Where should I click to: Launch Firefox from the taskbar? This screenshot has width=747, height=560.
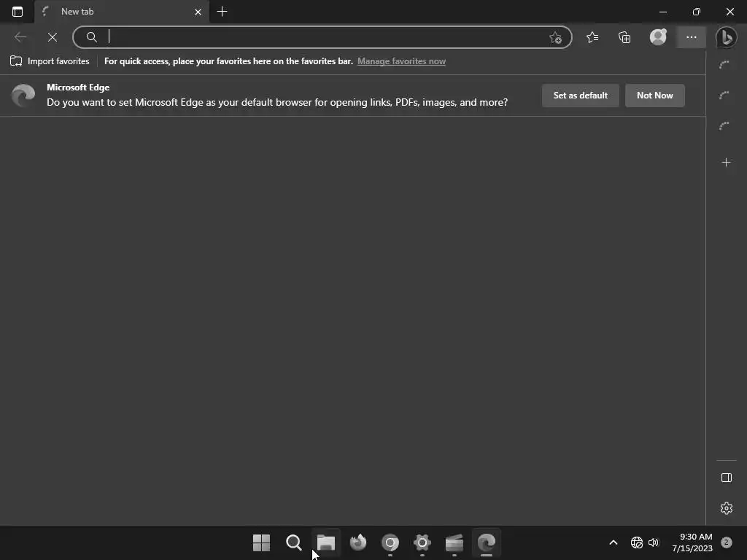click(x=357, y=542)
